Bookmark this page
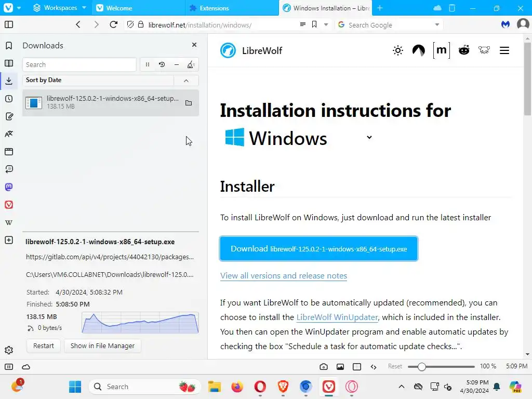532x399 pixels. [x=314, y=24]
